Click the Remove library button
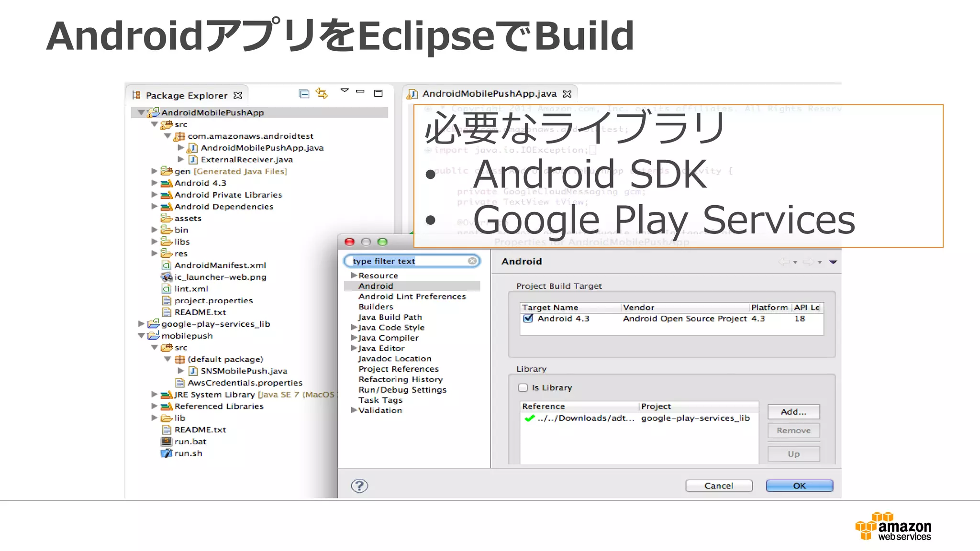980x551 pixels. coord(793,430)
